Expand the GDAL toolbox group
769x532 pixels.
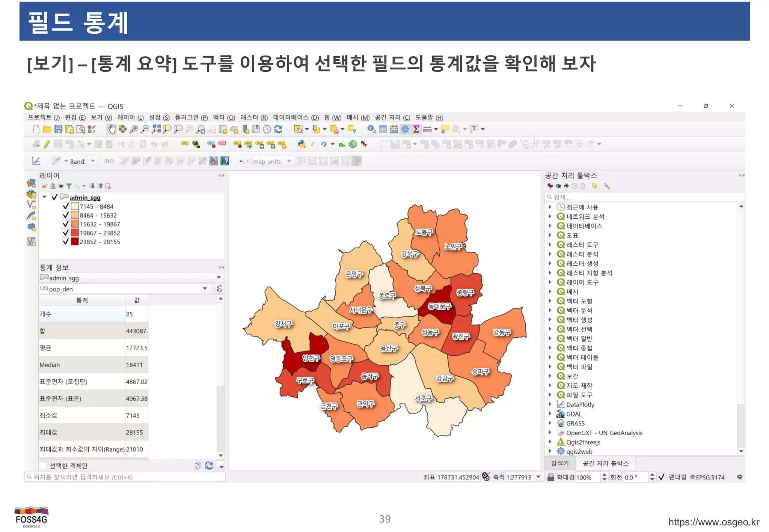pos(550,414)
